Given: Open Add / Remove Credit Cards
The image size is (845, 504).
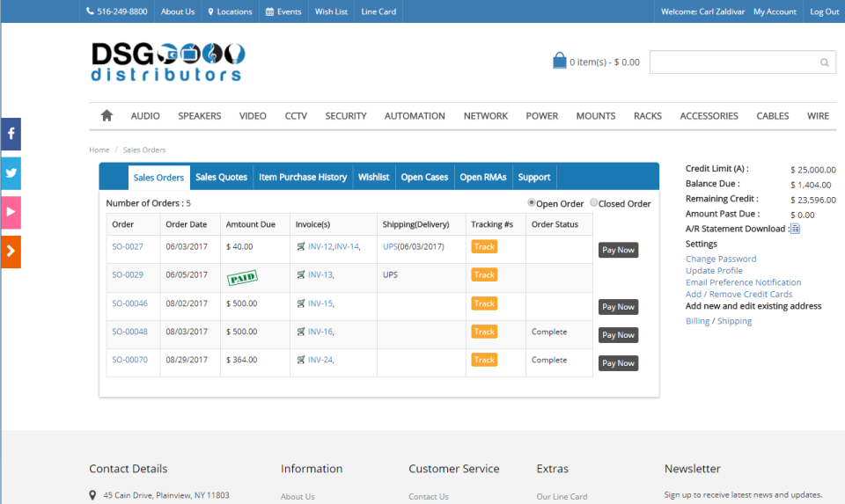Looking at the screenshot, I should 738,295.
